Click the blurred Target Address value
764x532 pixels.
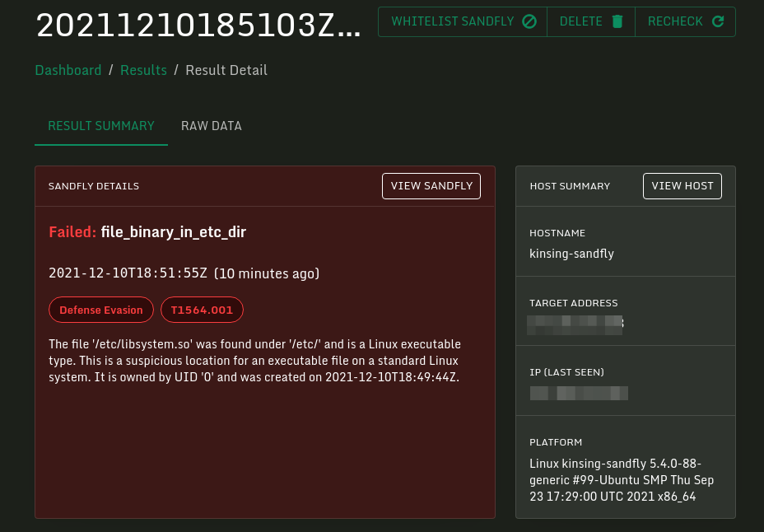[x=575, y=325]
